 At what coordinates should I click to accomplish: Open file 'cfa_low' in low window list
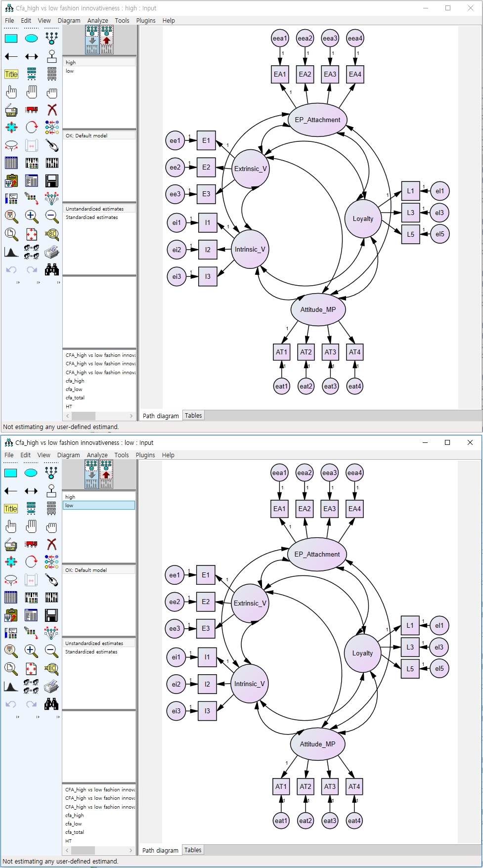(x=74, y=824)
